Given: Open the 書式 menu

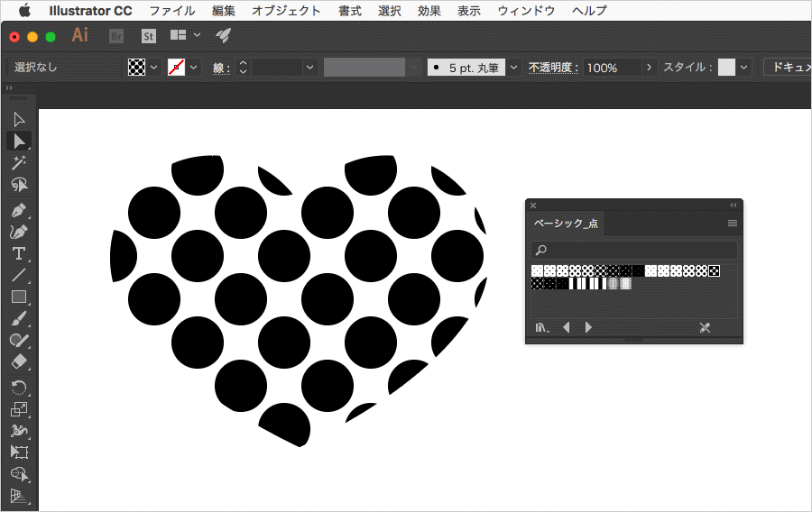Looking at the screenshot, I should click(x=349, y=10).
